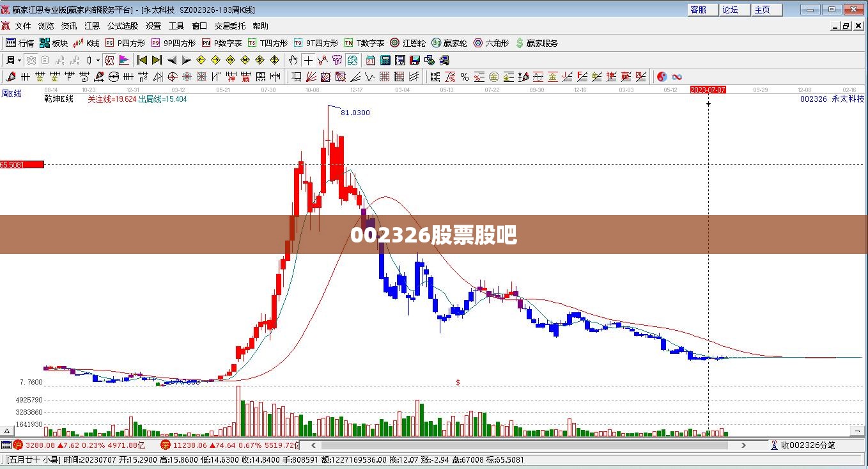
Task: Open the 文件 menu
Action: pyautogui.click(x=23, y=26)
